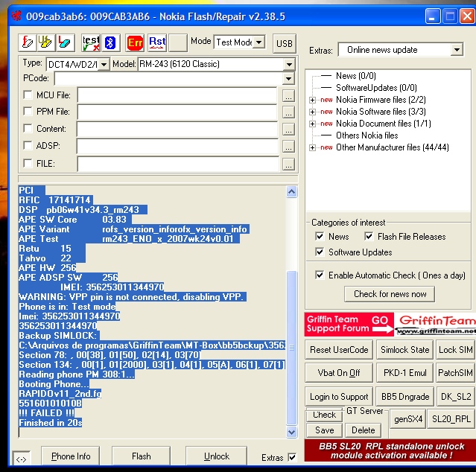Browse for FILE with ... button
Screen dimensions: 476x472
pos(288,164)
